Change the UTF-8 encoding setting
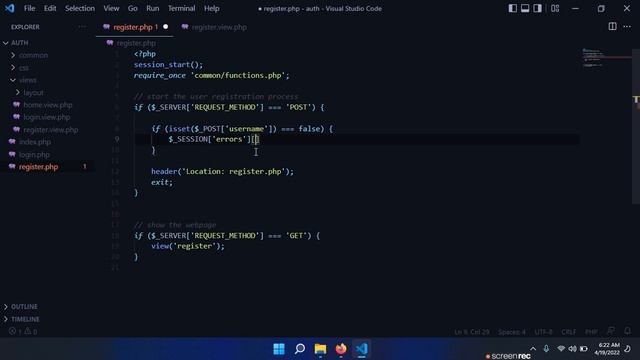Screen dimensions: 640x360 click(x=543, y=332)
